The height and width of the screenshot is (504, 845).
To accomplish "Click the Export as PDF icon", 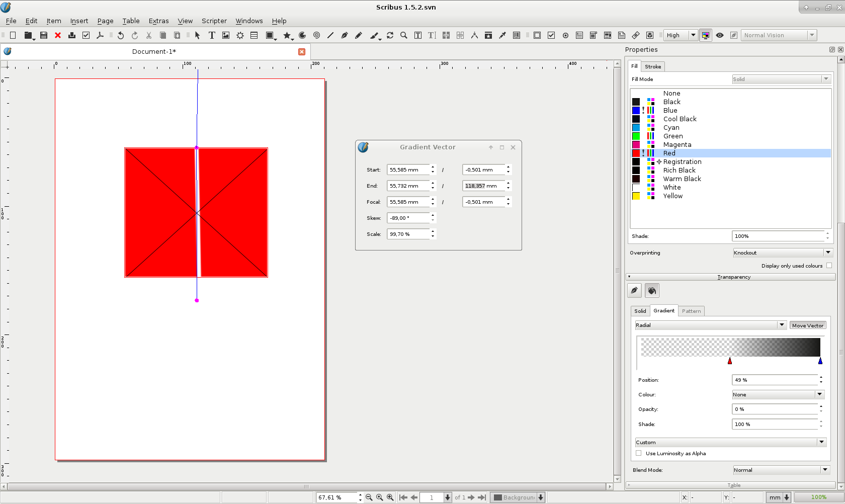I will [100, 35].
